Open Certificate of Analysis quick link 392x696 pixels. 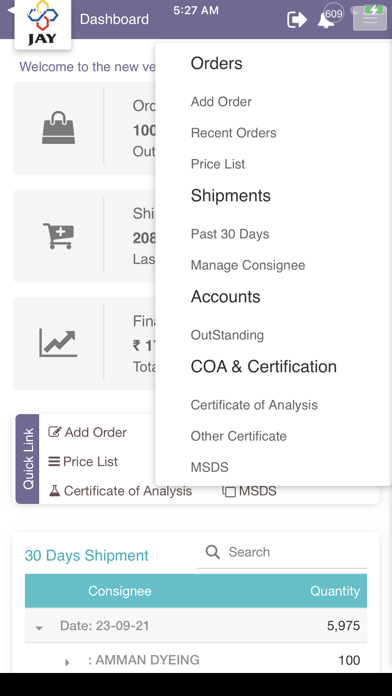[120, 491]
